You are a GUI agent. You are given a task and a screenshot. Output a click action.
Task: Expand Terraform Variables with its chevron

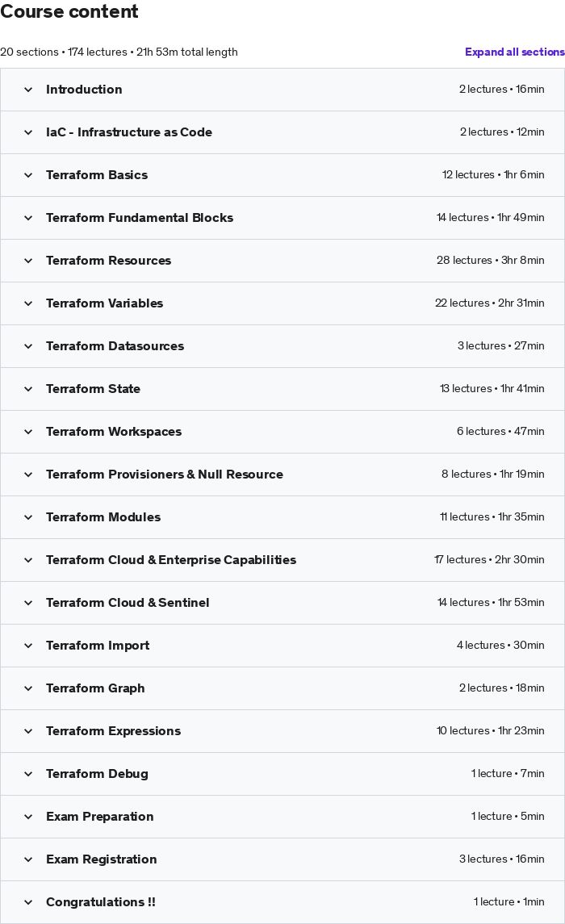point(28,303)
